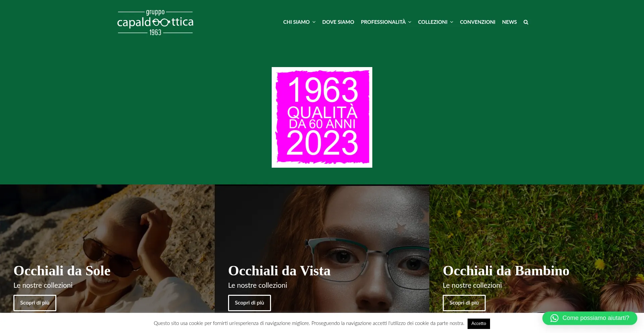Expand the Chi Siamo dropdown chevron
The image size is (644, 333).
tap(314, 22)
